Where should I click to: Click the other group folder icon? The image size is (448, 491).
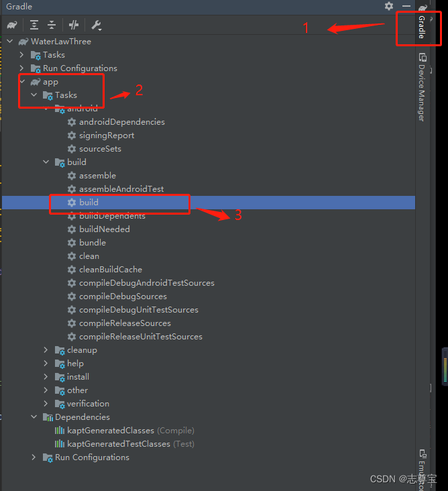(x=60, y=391)
